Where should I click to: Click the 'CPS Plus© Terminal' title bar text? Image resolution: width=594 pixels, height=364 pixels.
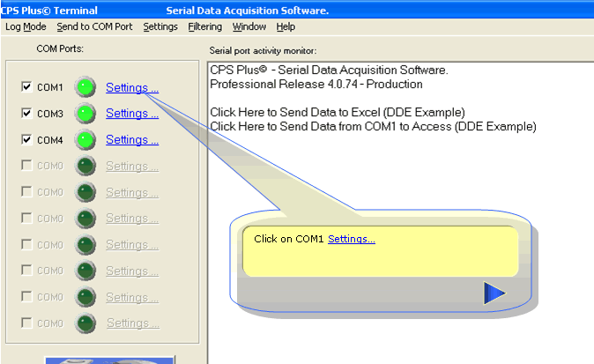(x=49, y=11)
